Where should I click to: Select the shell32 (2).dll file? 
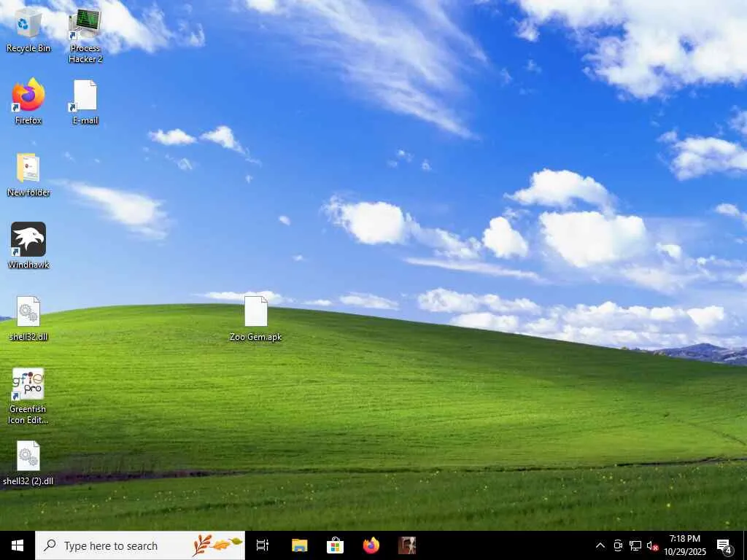point(28,463)
